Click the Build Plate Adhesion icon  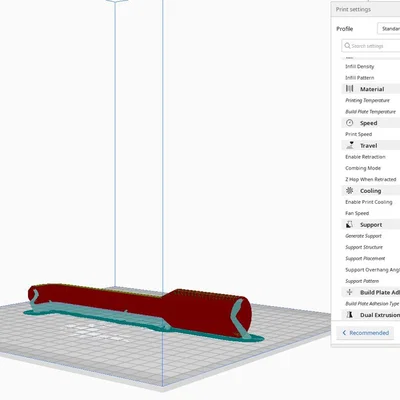tap(349, 292)
